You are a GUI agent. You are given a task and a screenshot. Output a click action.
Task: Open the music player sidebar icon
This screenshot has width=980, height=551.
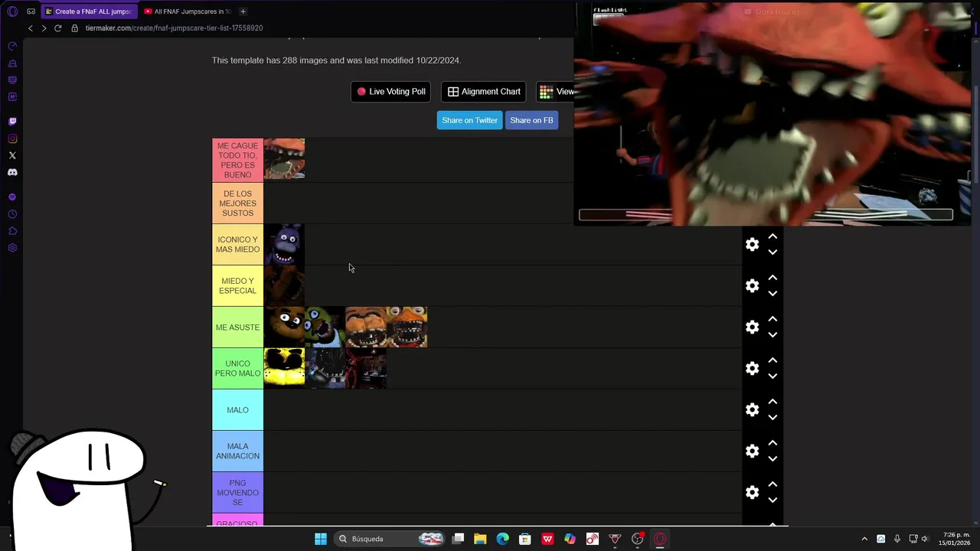(x=12, y=197)
